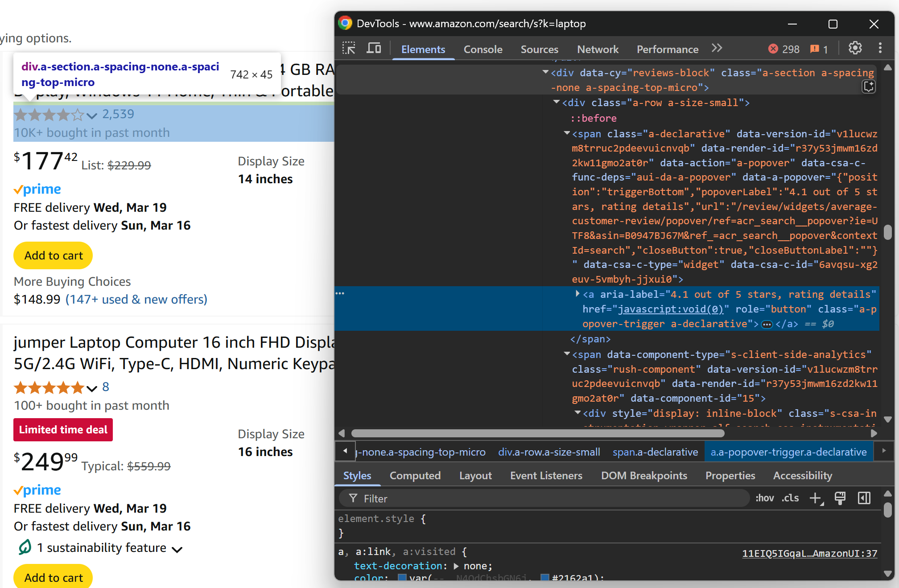Toggle the .cls element classes panel
Screen dimensions: 899x588
pos(790,498)
